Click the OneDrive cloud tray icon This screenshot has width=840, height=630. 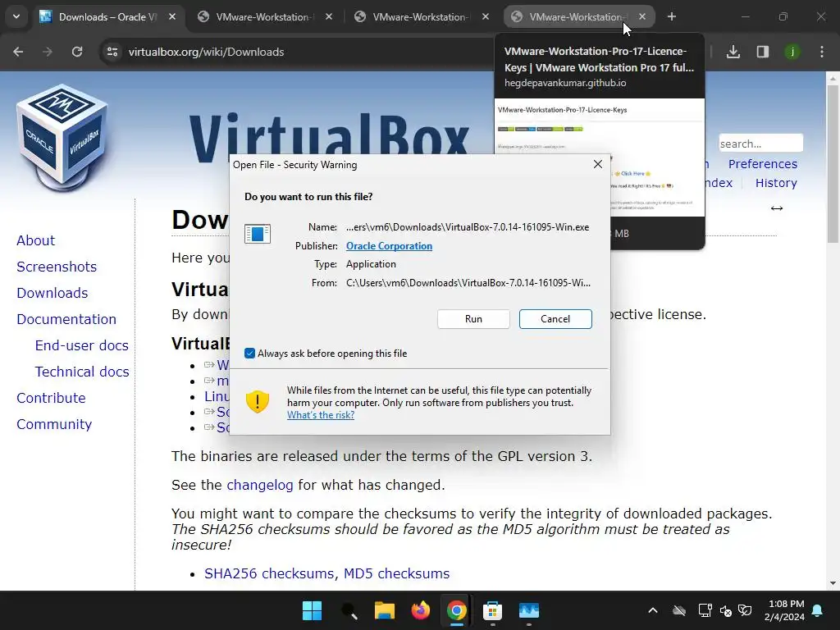coord(679,610)
